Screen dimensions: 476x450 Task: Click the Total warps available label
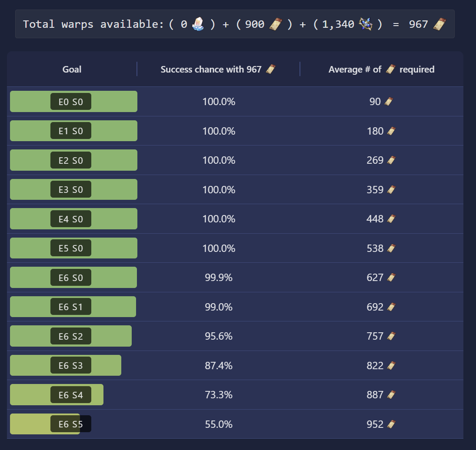point(93,24)
